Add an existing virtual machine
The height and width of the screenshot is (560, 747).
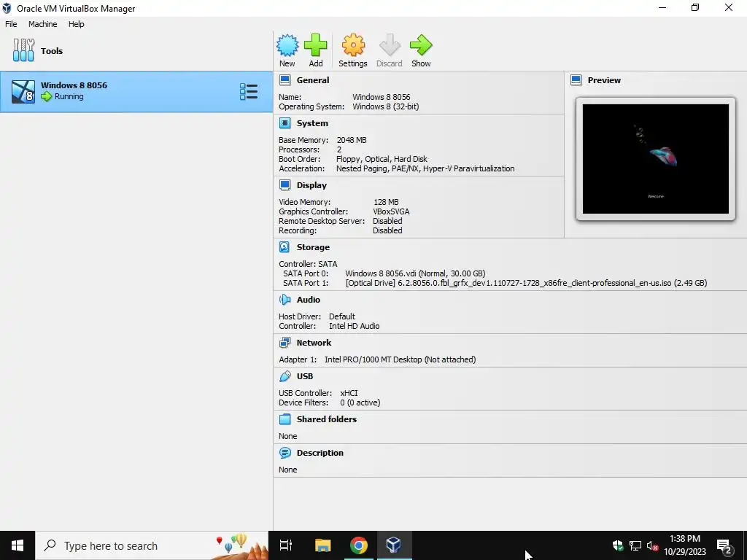tap(315, 46)
